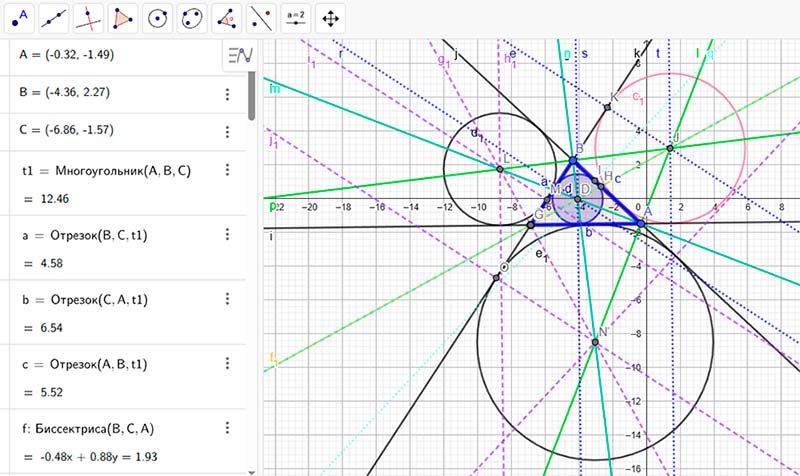Pick the Circle with center tool
The width and height of the screenshot is (800, 476).
pos(157,17)
